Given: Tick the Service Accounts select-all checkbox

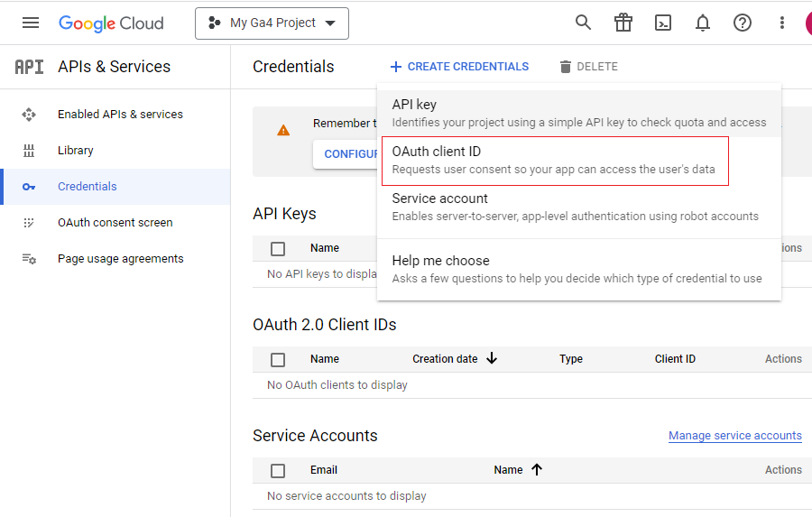Looking at the screenshot, I should [278, 471].
